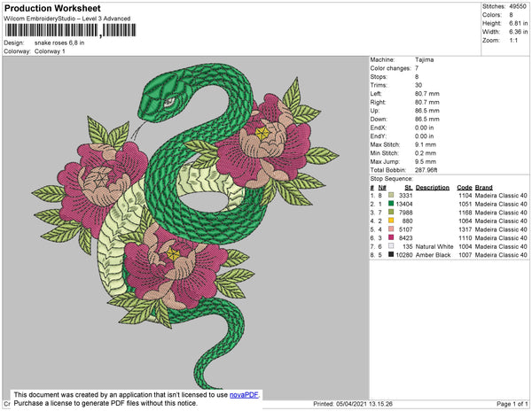Click the salmon pink swatch for code 1317
532x411 pixels.
[391, 229]
